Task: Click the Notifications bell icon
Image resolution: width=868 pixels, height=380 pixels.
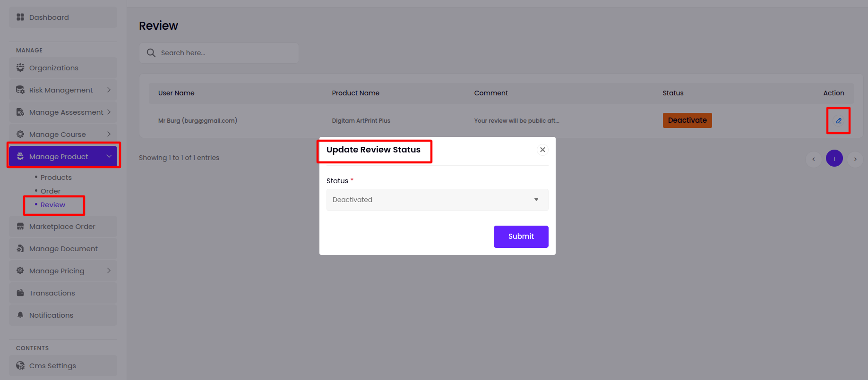Action: point(20,315)
